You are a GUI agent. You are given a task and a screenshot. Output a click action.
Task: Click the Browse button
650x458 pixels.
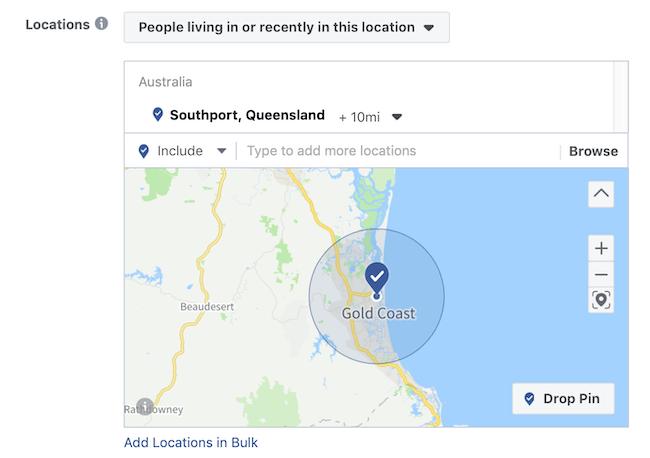tap(593, 151)
